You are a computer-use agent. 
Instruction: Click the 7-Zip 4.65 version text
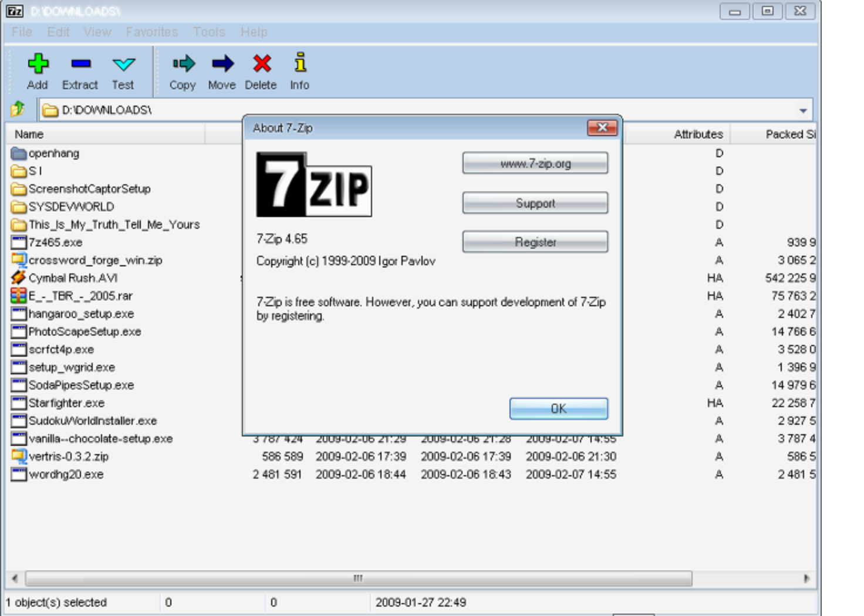(282, 239)
